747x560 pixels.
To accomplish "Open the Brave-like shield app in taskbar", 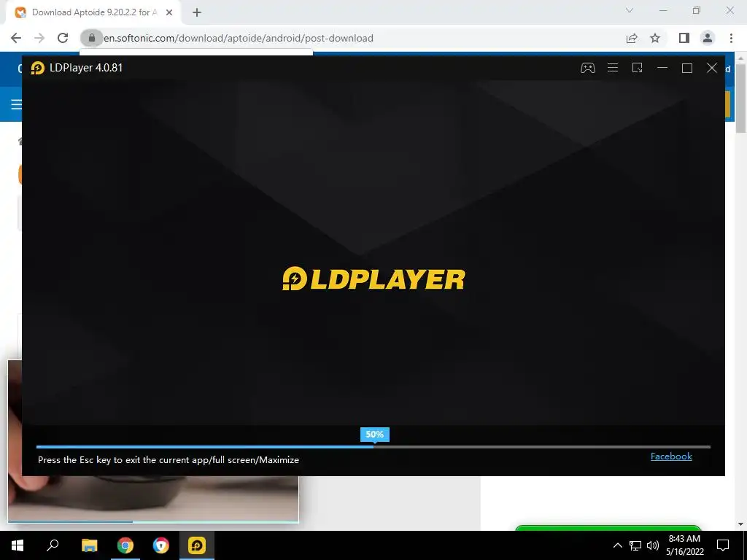I will (x=161, y=545).
